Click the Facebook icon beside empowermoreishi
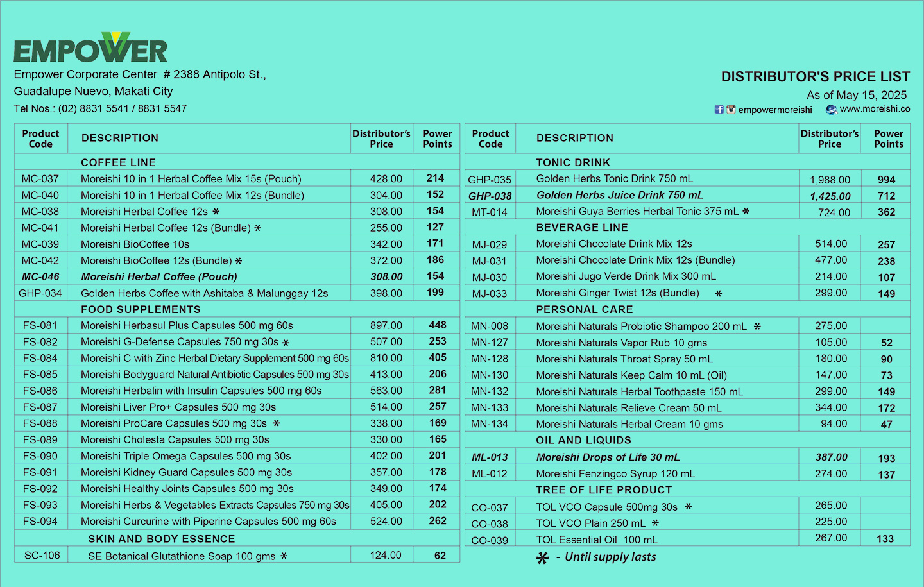 pyautogui.click(x=719, y=110)
